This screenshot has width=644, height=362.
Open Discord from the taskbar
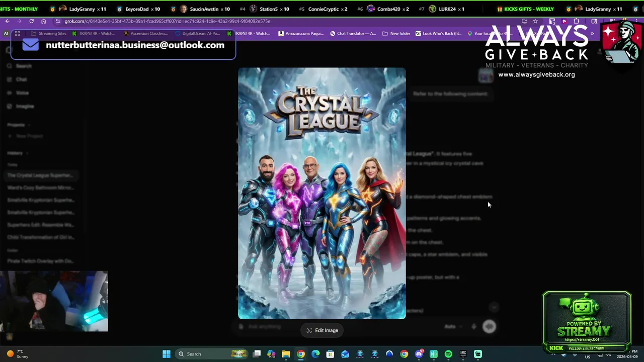[419, 354]
